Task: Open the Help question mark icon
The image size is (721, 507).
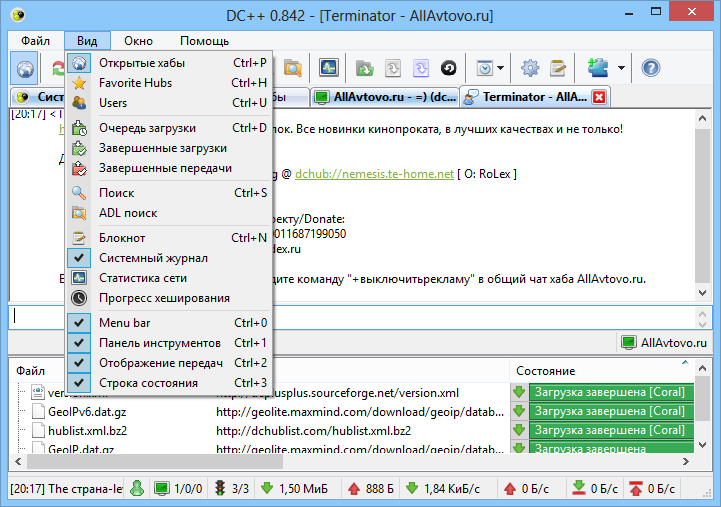Action: pyautogui.click(x=651, y=68)
